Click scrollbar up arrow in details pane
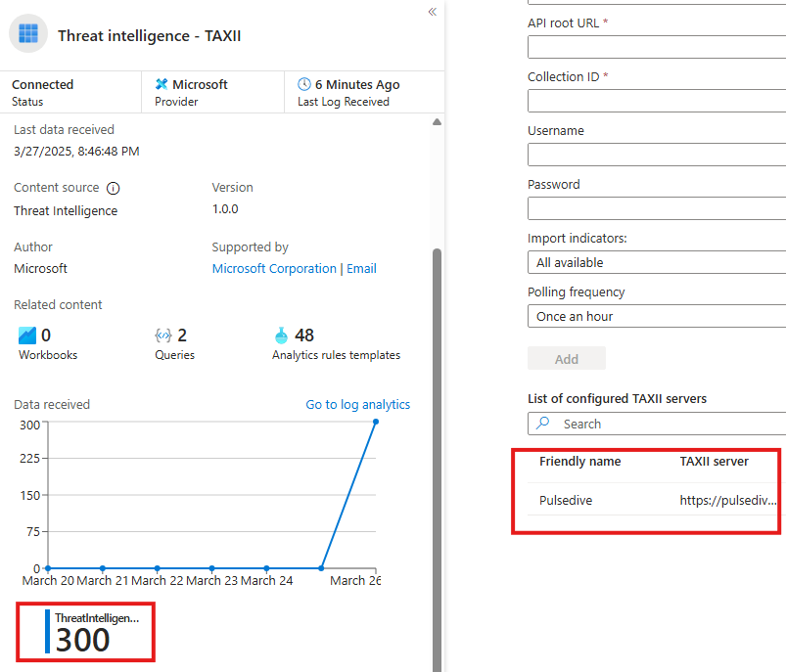Viewport: 786px width, 672px height. coord(438,121)
